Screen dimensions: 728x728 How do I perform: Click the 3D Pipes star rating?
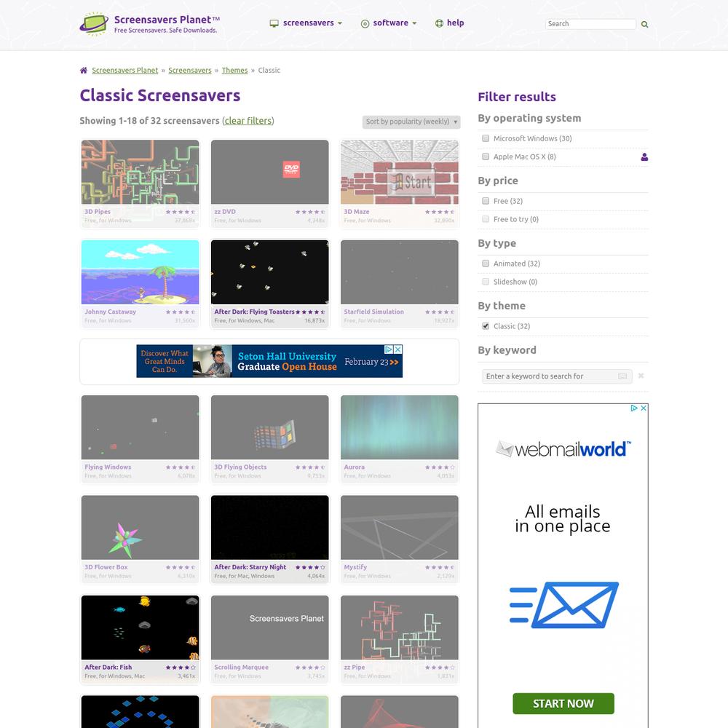(x=180, y=212)
